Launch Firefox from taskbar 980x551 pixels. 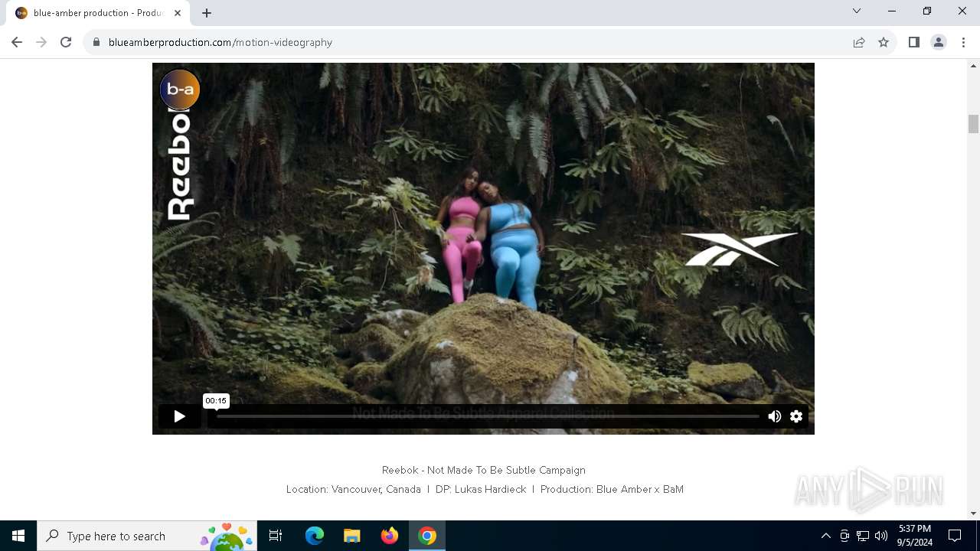pos(390,536)
